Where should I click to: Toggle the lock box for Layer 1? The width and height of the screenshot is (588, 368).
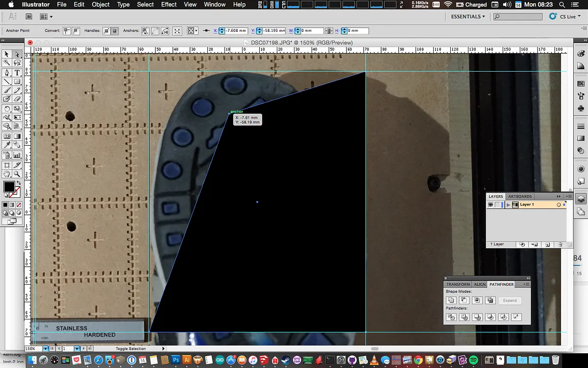pos(497,205)
